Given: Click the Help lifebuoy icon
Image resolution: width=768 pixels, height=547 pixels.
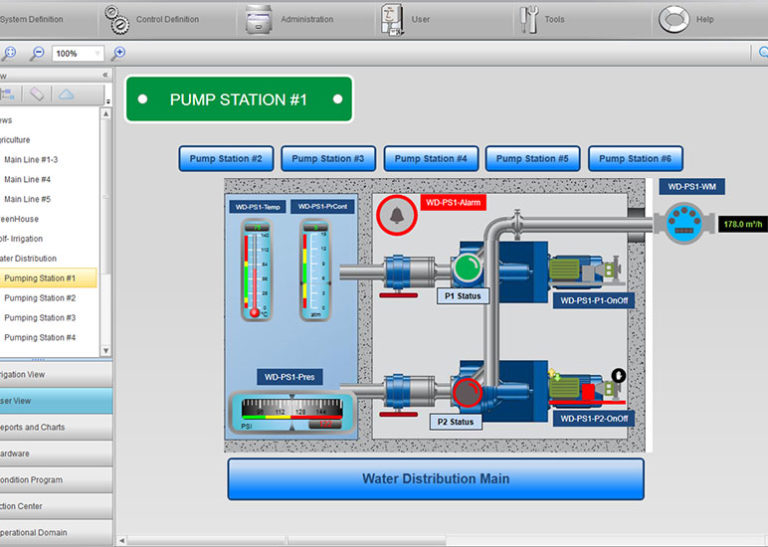Looking at the screenshot, I should (x=673, y=19).
